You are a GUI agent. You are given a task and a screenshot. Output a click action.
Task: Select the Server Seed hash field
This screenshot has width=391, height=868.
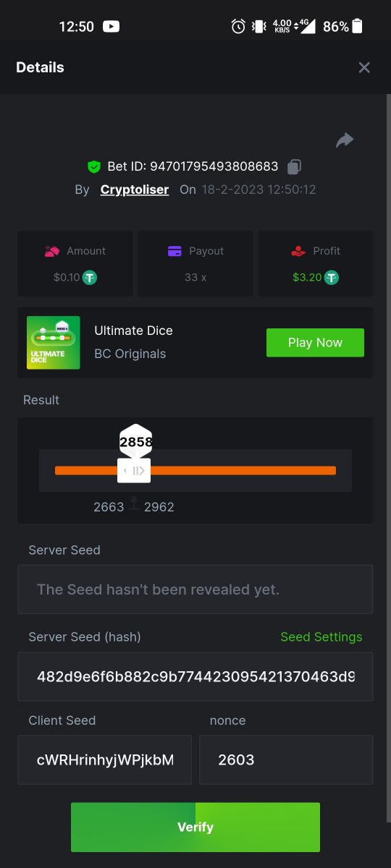point(195,676)
